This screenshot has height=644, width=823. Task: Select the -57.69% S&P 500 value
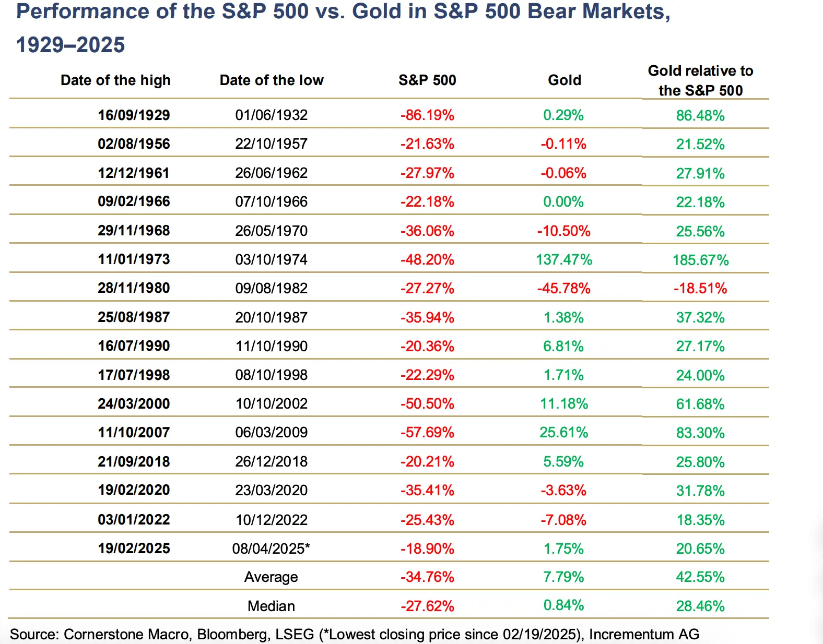click(x=427, y=432)
